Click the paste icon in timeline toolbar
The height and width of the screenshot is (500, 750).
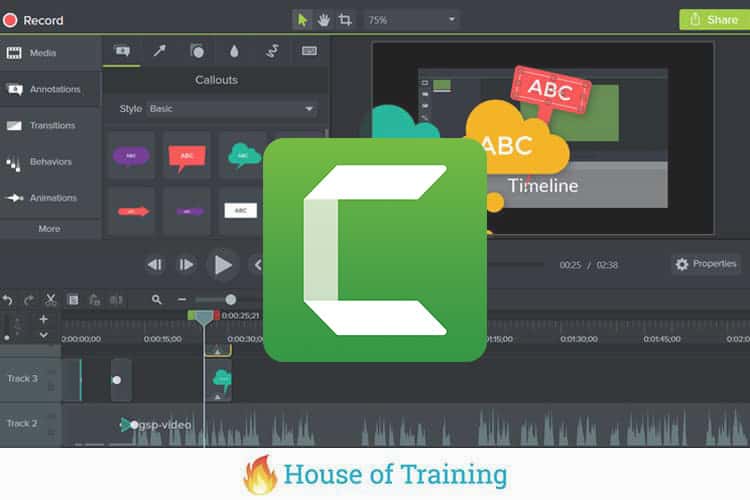pos(94,300)
